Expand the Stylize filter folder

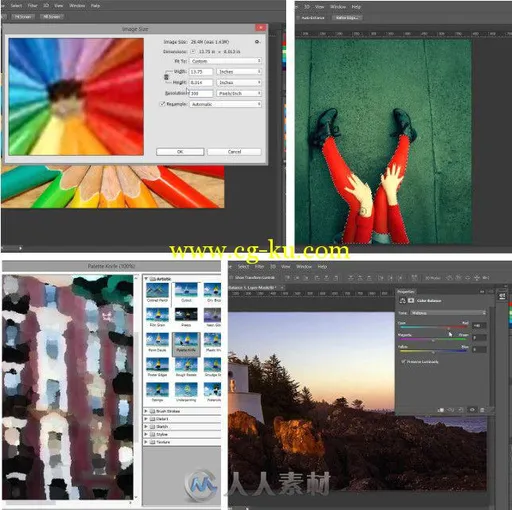(146, 434)
